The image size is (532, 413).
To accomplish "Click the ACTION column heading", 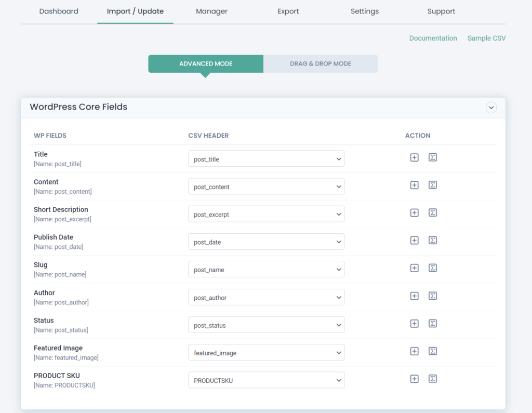I will tap(418, 136).
